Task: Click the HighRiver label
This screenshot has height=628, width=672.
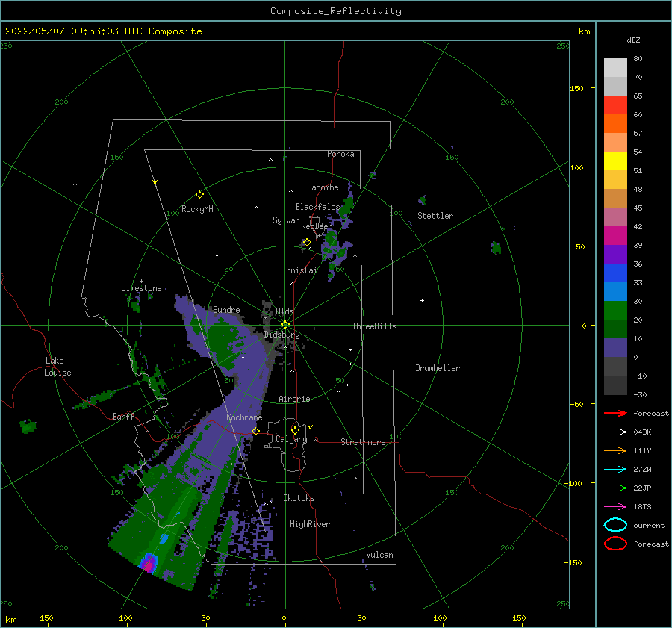Action: tap(310, 524)
